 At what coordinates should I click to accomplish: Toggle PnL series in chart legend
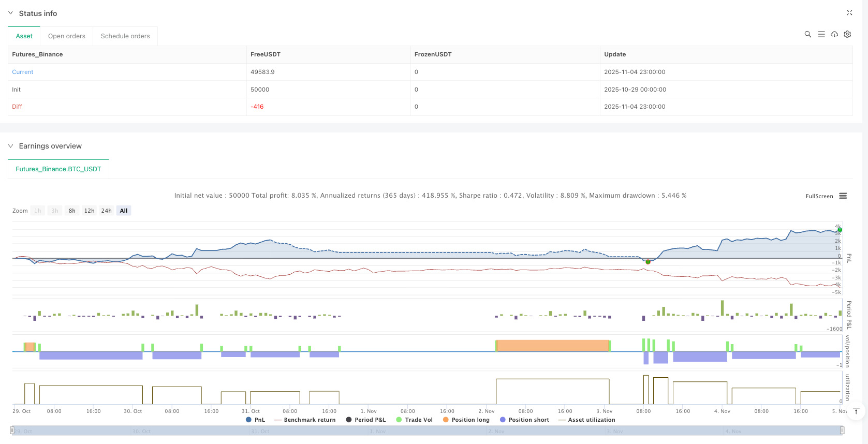tap(256, 420)
